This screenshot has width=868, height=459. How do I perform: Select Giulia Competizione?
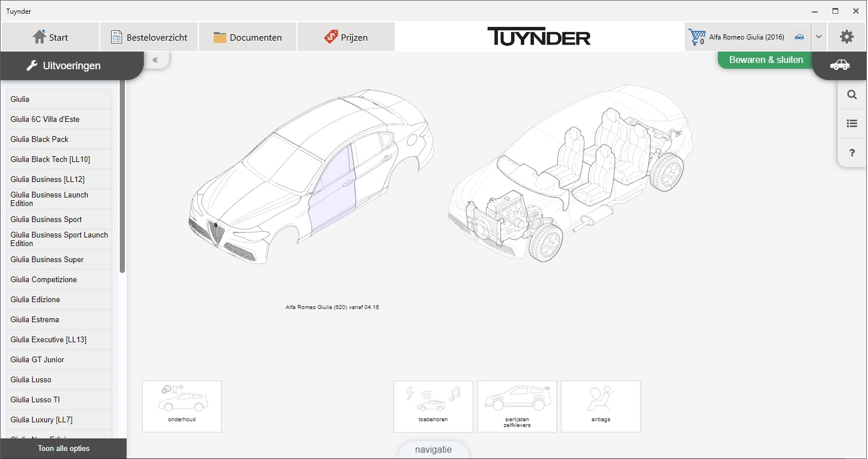pyautogui.click(x=59, y=279)
